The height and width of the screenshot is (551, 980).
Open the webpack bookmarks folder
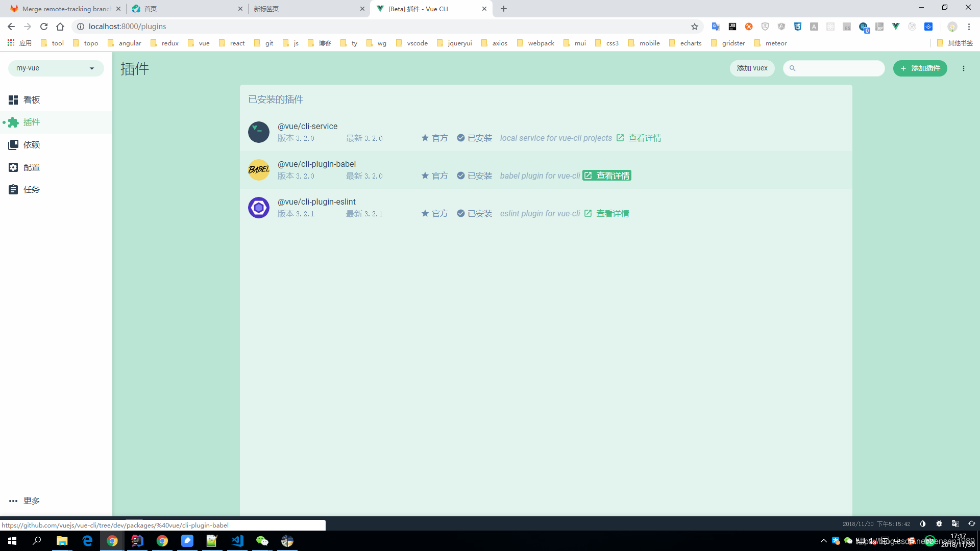[x=535, y=43]
